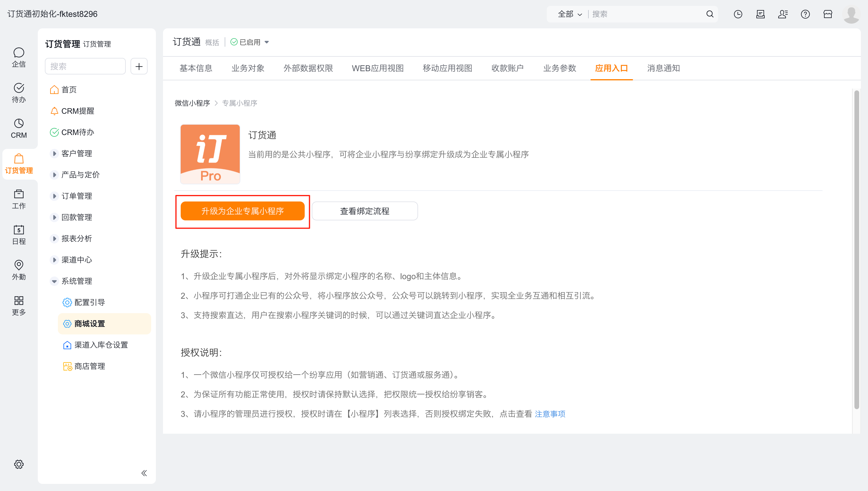Open the 已启用 status dropdown
The height and width of the screenshot is (491, 868).
pos(250,42)
